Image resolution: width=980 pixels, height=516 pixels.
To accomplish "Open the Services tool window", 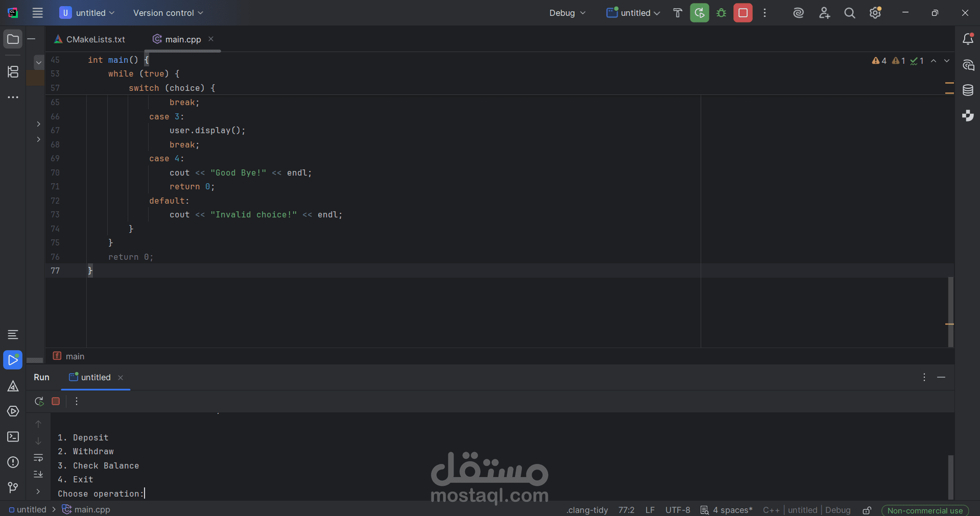I will click(x=13, y=411).
